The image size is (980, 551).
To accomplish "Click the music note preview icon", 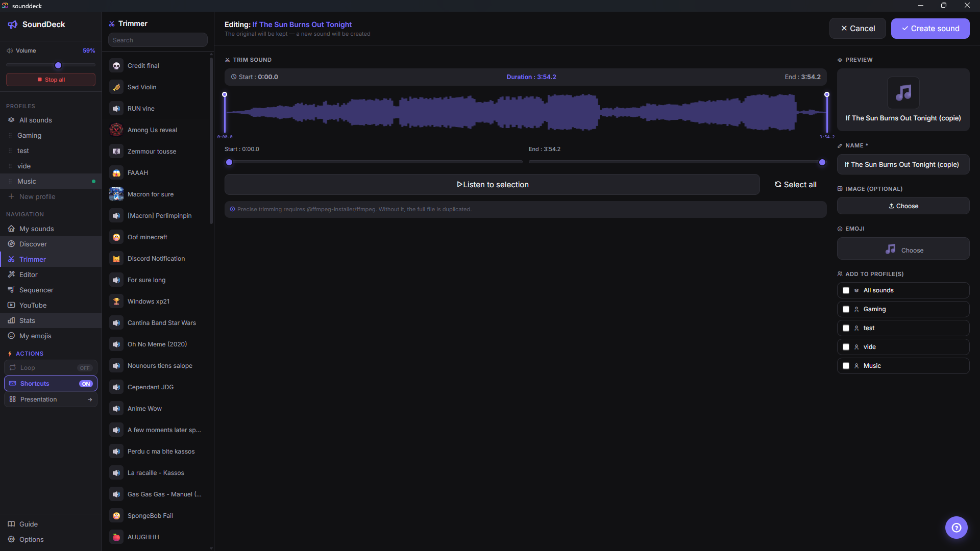I will tap(903, 93).
